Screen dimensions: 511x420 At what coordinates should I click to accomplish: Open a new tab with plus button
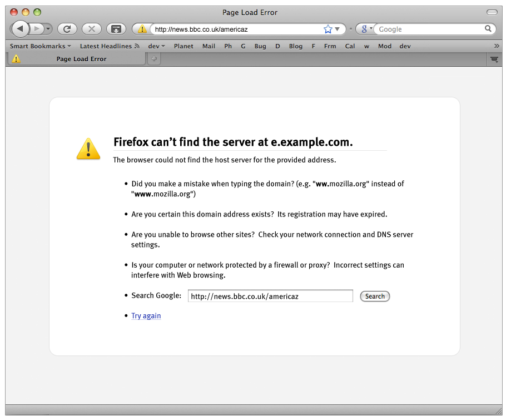(x=154, y=59)
